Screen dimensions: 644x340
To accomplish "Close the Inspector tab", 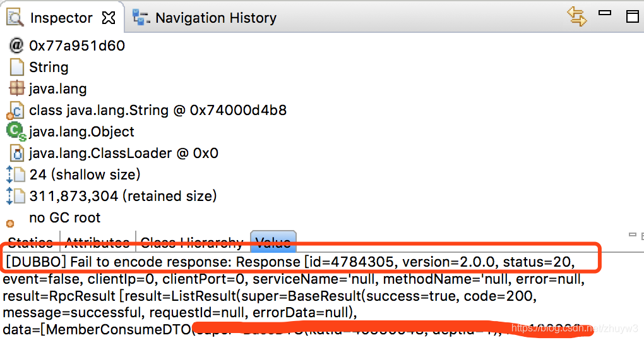I will coord(109,18).
